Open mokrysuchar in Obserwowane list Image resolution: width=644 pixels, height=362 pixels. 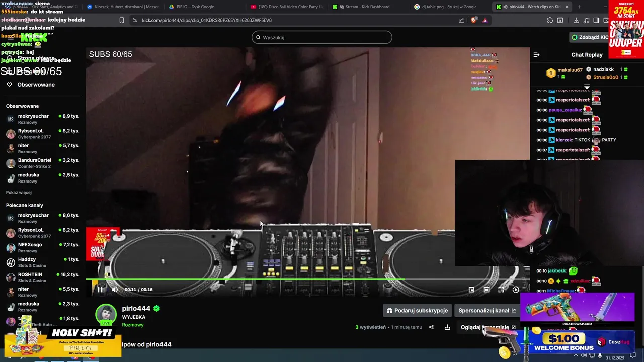(42, 119)
